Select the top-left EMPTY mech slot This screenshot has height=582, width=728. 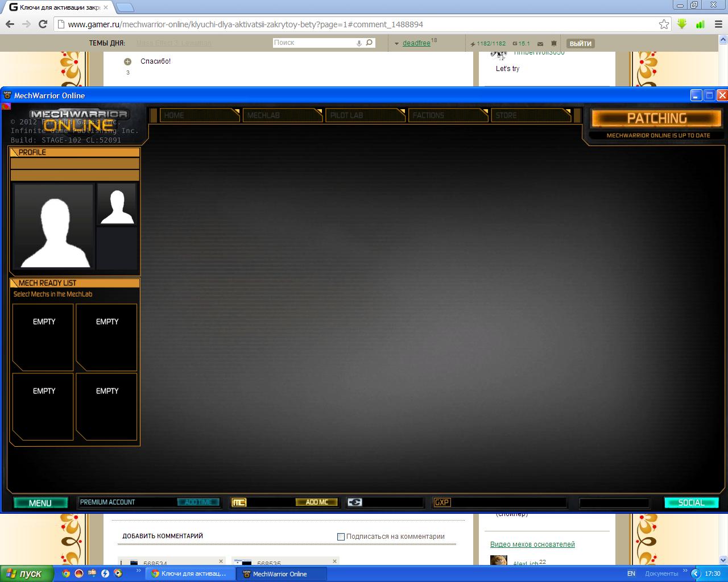43,337
